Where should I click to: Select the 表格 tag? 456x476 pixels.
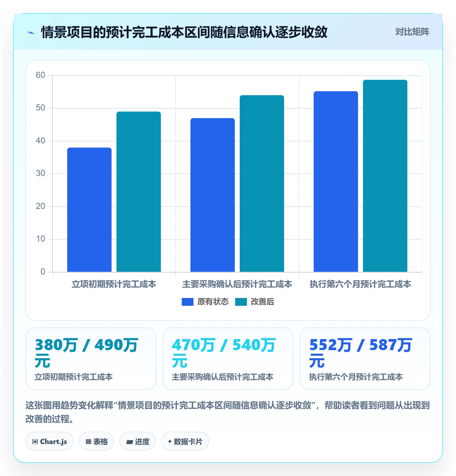[x=96, y=441]
